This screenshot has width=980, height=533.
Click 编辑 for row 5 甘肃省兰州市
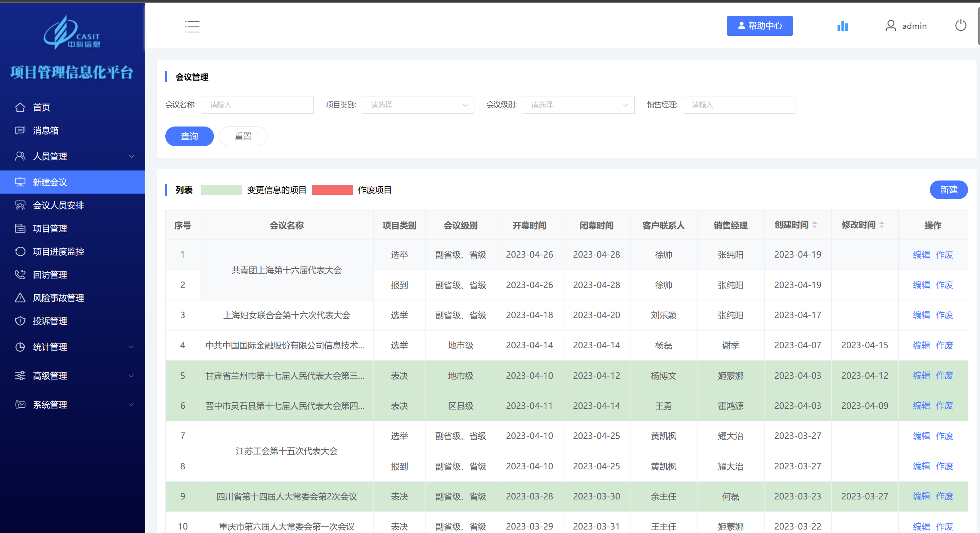921,376
